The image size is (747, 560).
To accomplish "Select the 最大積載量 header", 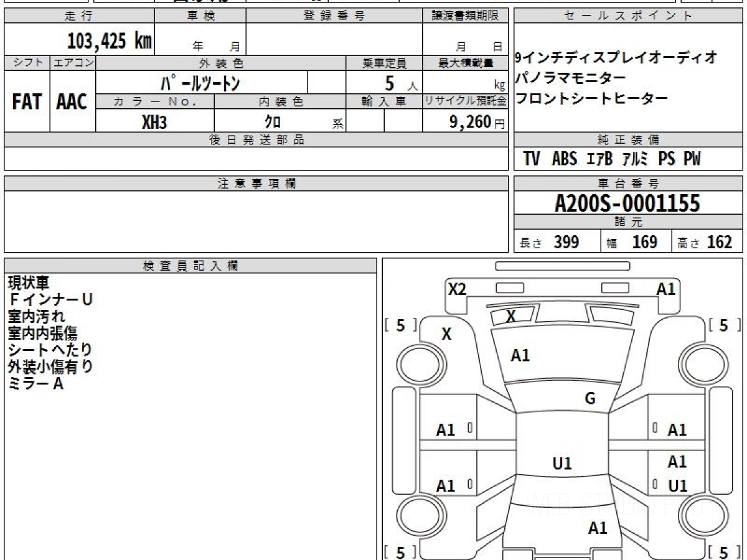I will click(x=466, y=63).
